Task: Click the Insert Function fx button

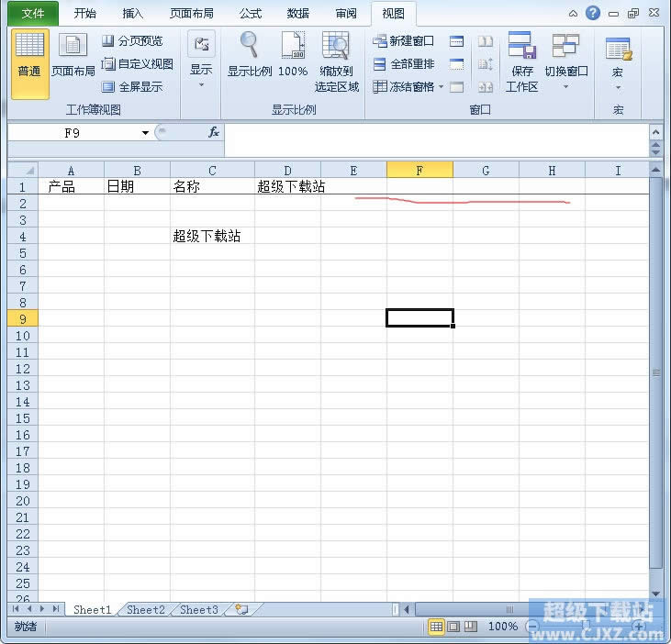Action: point(214,133)
